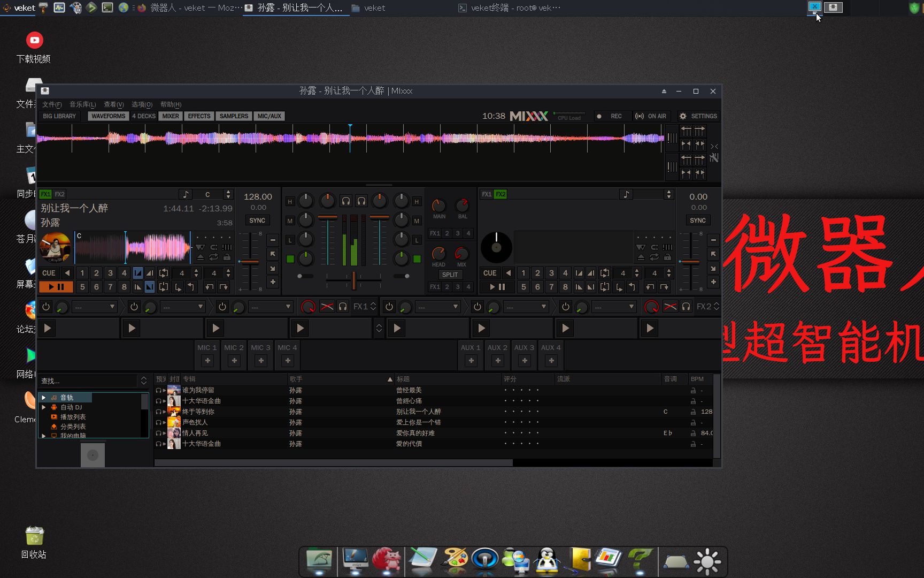The width and height of the screenshot is (924, 578).
Task: Expand the FX2 unit chevron
Action: coord(717,307)
